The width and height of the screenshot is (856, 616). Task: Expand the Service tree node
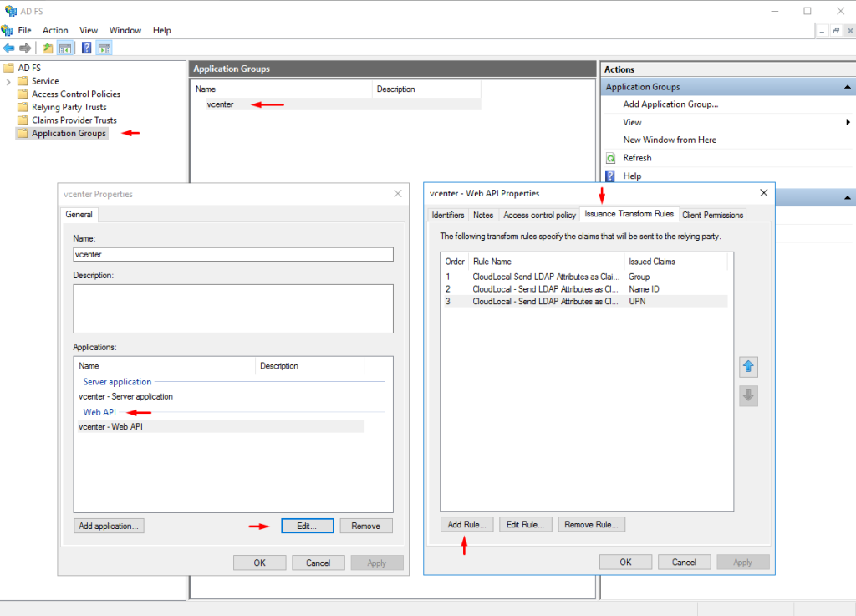tap(9, 81)
